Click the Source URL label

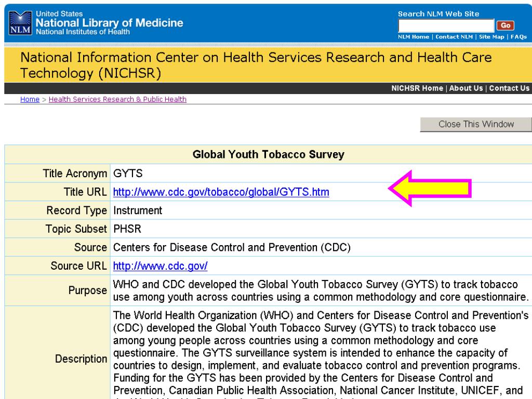click(x=79, y=265)
